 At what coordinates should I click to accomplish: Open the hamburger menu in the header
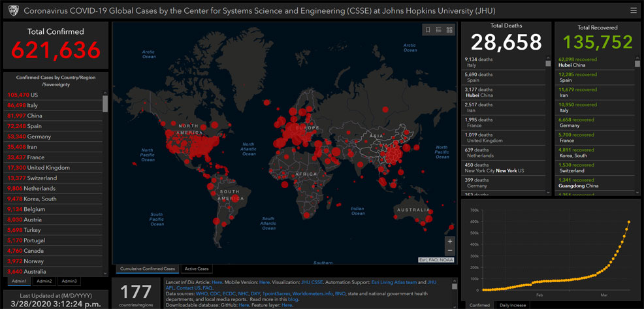click(x=634, y=10)
